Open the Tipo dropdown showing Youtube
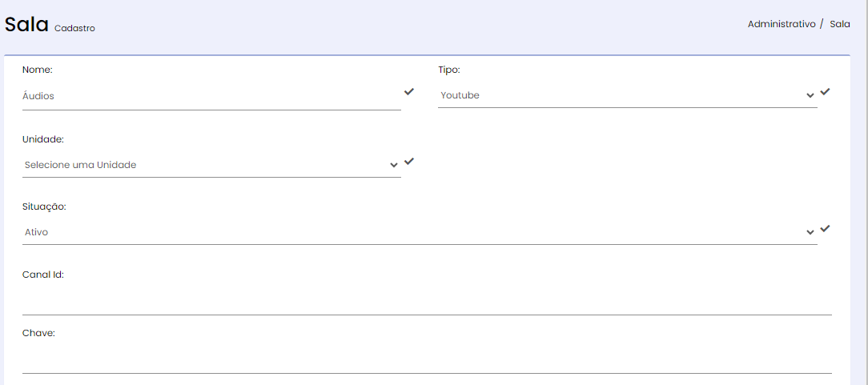The height and width of the screenshot is (385, 868). (x=627, y=95)
